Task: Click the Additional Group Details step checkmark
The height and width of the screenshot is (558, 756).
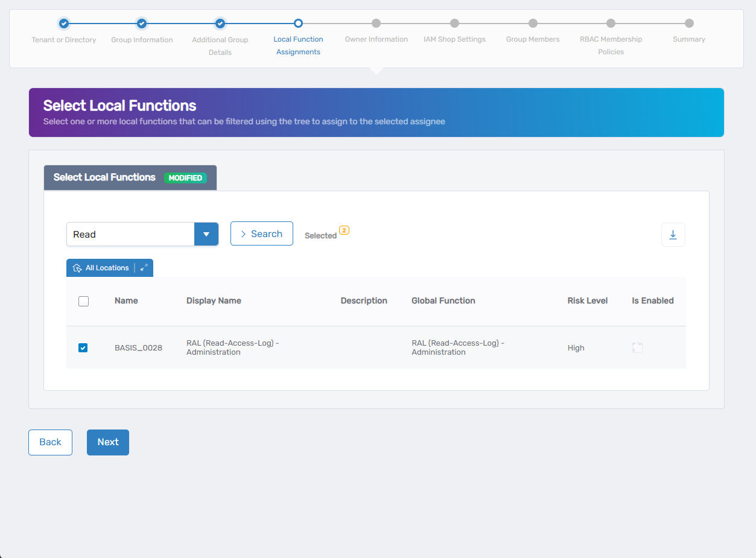Action: click(220, 24)
